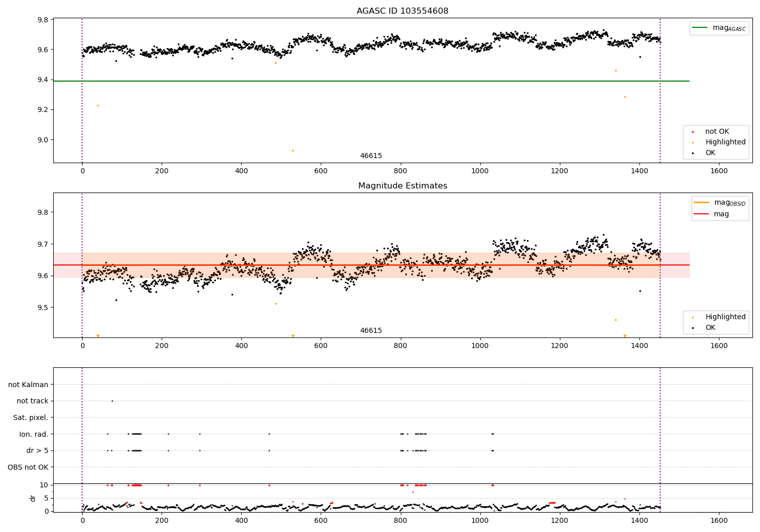Click the 'dr' y-axis label of bottom panel
Viewport: 760px width, 532px height.
(33, 498)
